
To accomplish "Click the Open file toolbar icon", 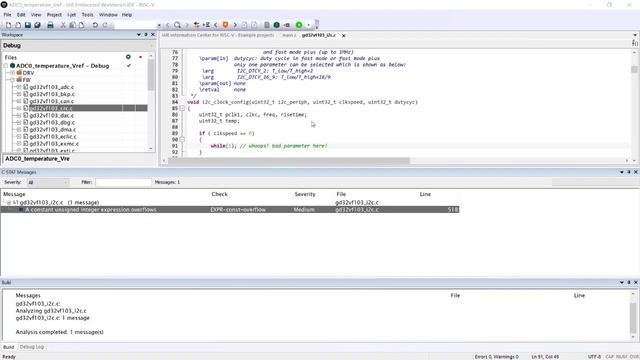I will pos(18,25).
